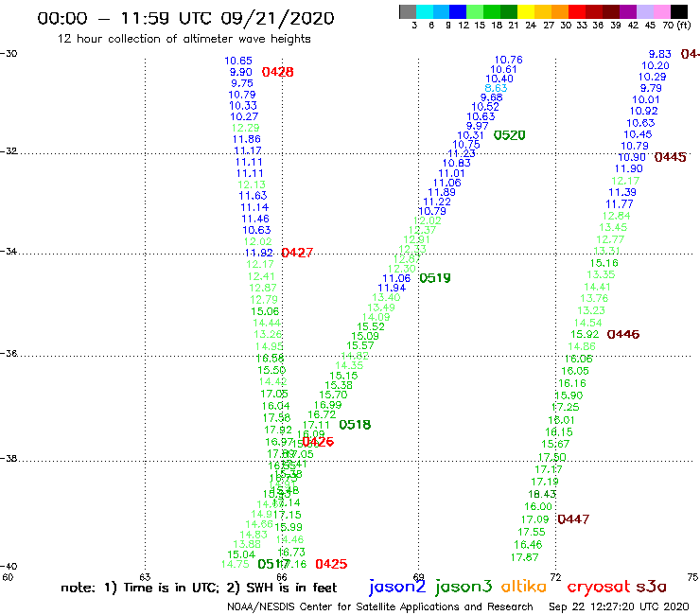Click the wave height value 11.94
700x615 pixels.
point(392,288)
